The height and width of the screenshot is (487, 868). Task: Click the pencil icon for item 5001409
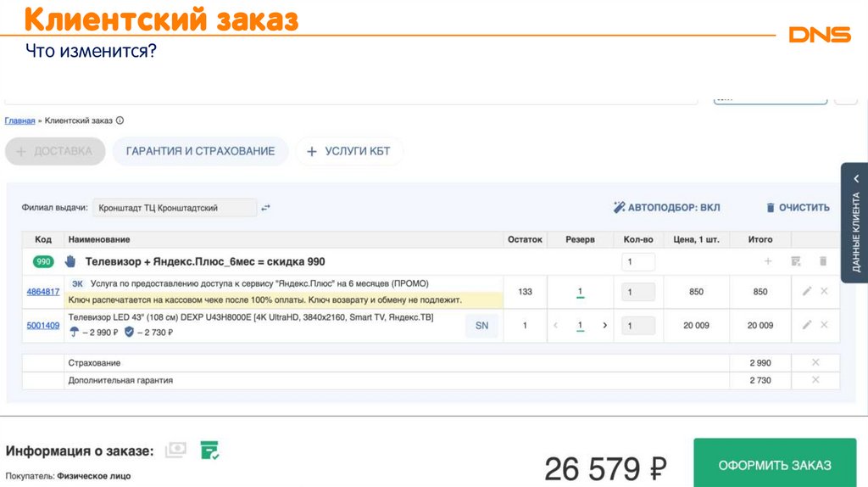pos(807,325)
